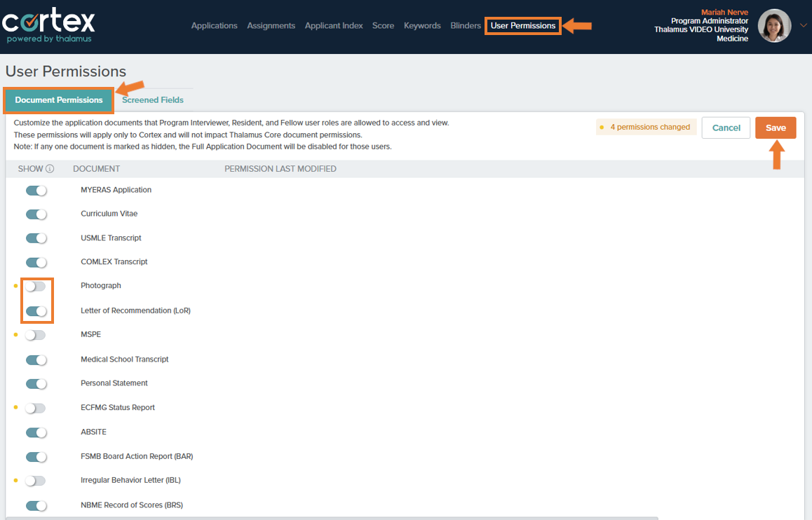Click the 4 permissions changed badge
This screenshot has height=520, width=812.
tap(647, 127)
